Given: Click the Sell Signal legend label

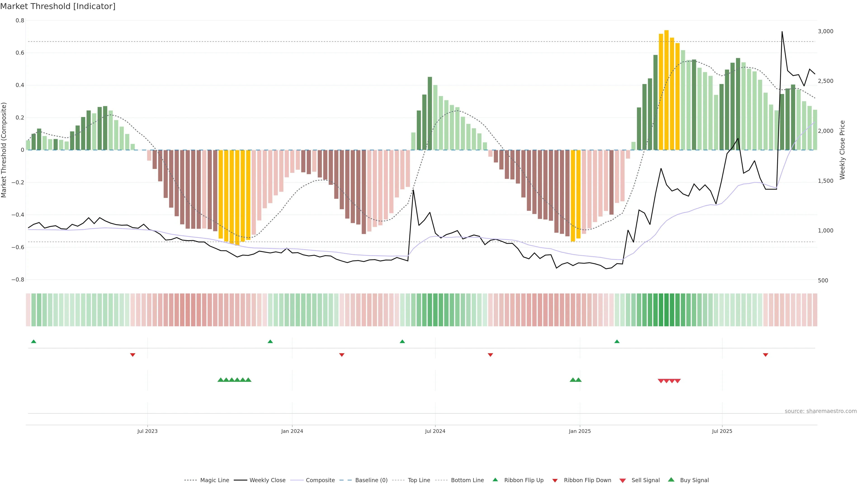Looking at the screenshot, I should tap(645, 480).
